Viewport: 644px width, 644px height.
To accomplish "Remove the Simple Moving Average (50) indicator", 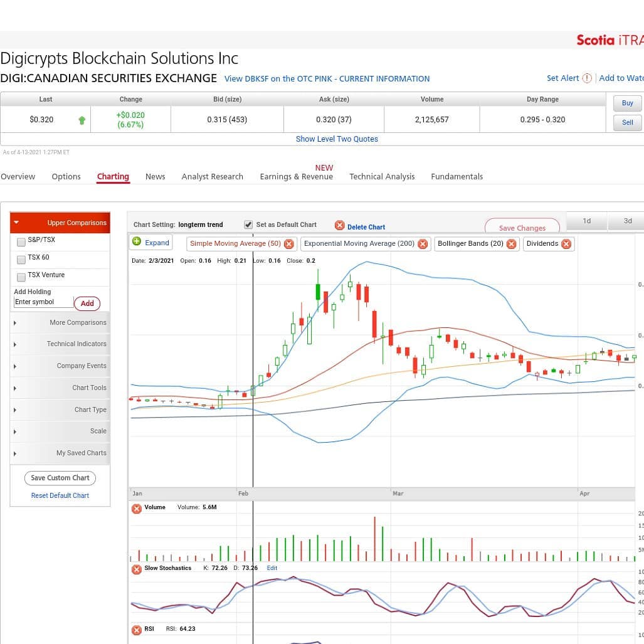I will [288, 244].
